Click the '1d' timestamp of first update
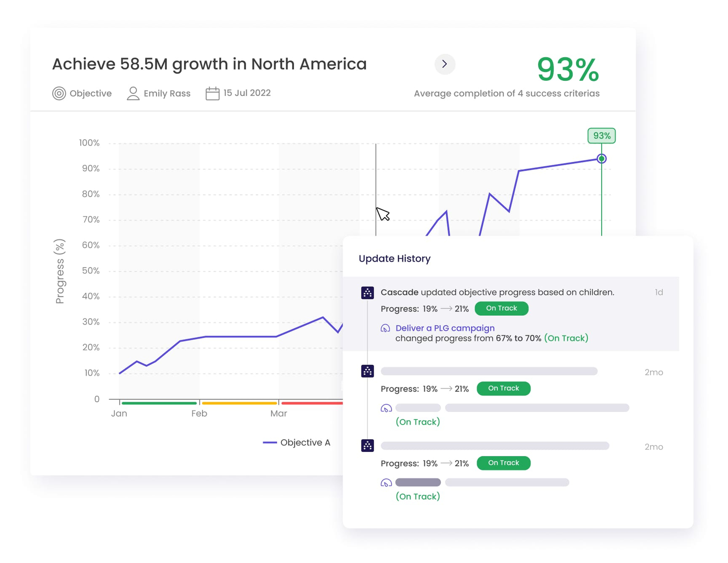728x563 pixels. coord(659,292)
